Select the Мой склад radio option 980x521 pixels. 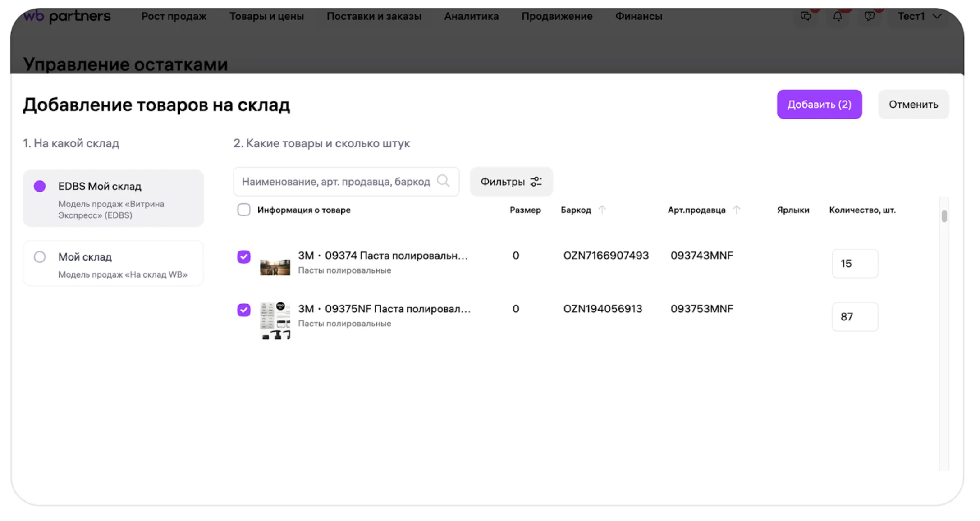coord(40,257)
